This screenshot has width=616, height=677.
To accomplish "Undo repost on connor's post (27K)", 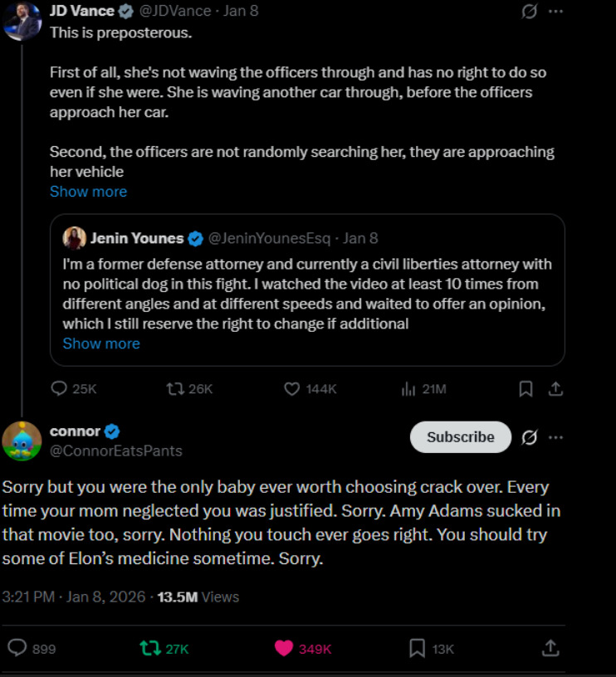I will point(150,648).
